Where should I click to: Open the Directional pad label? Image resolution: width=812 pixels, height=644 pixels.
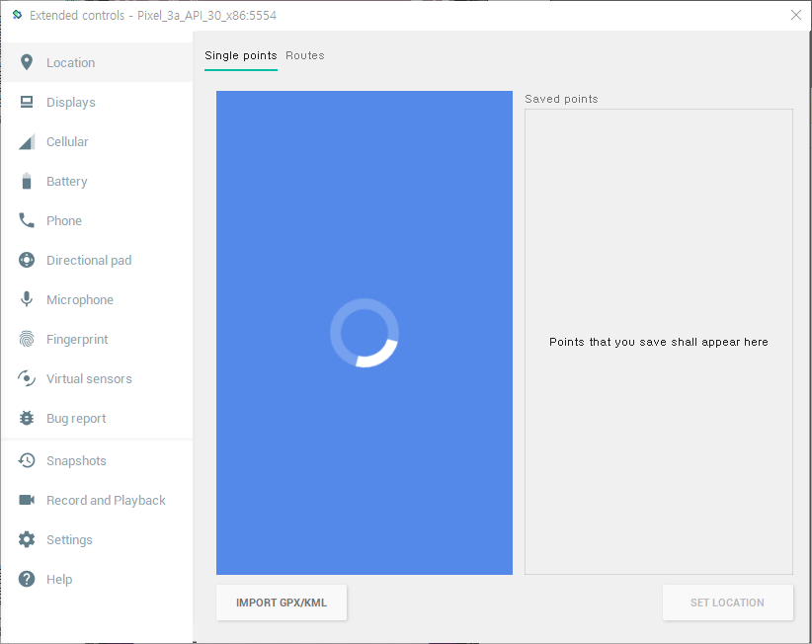tap(89, 261)
